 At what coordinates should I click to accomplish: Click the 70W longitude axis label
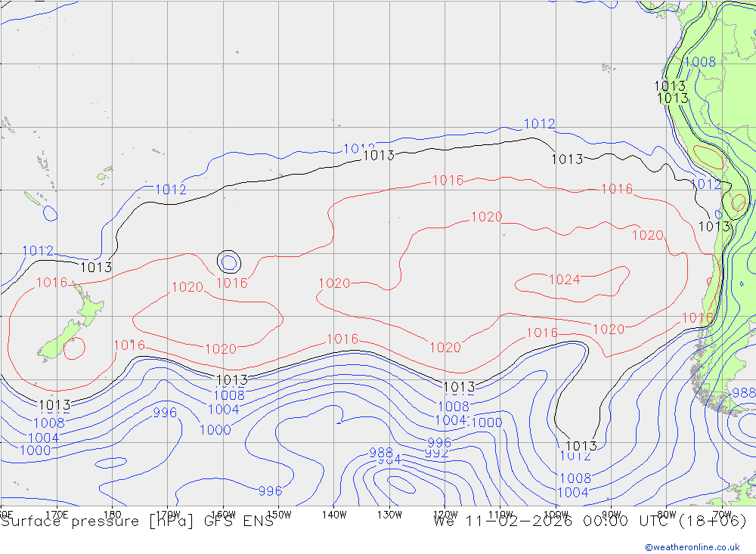(722, 515)
